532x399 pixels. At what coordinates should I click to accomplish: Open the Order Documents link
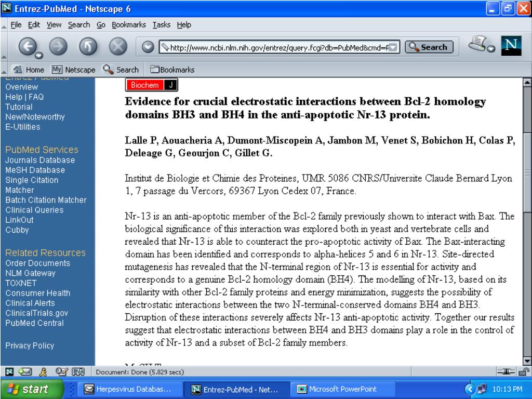[37, 263]
